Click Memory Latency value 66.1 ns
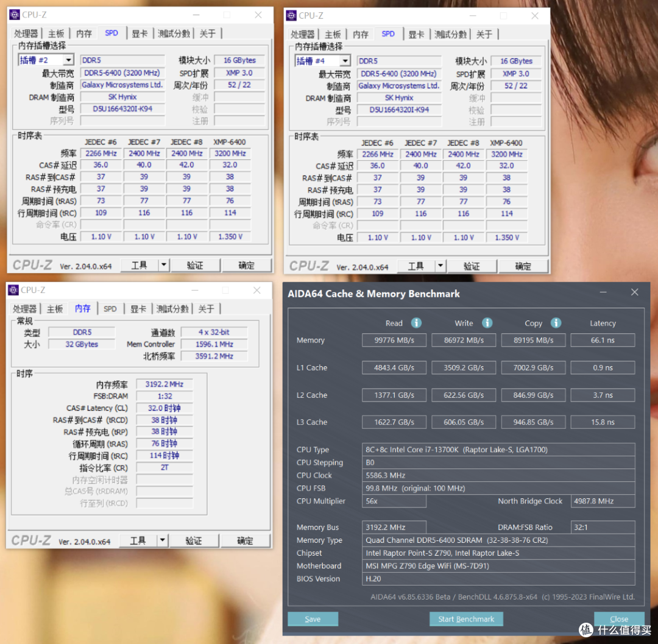Screen dimensions: 658x644 point(603,340)
